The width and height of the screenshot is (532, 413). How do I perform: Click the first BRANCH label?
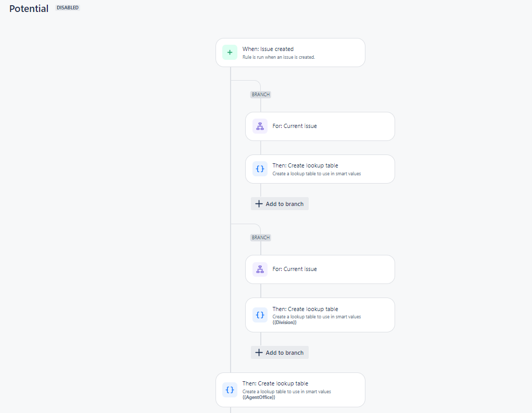click(x=261, y=95)
